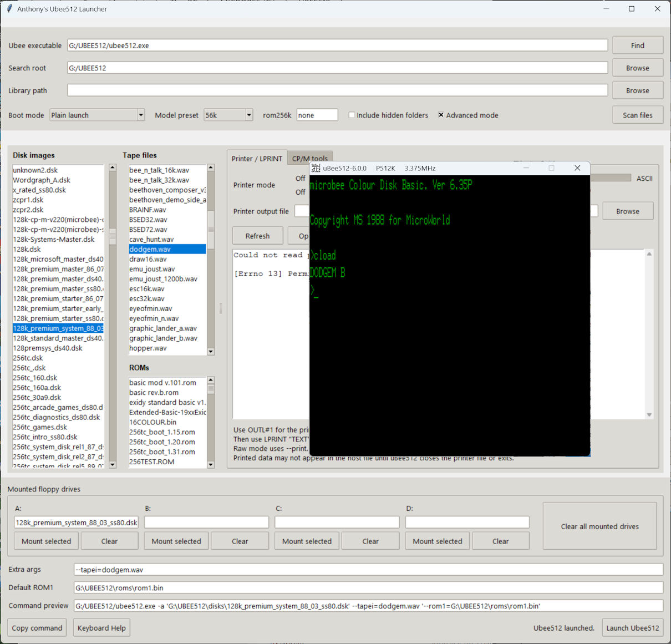Close the uBee512 emulator window
The height and width of the screenshot is (644, 671).
[x=577, y=168]
